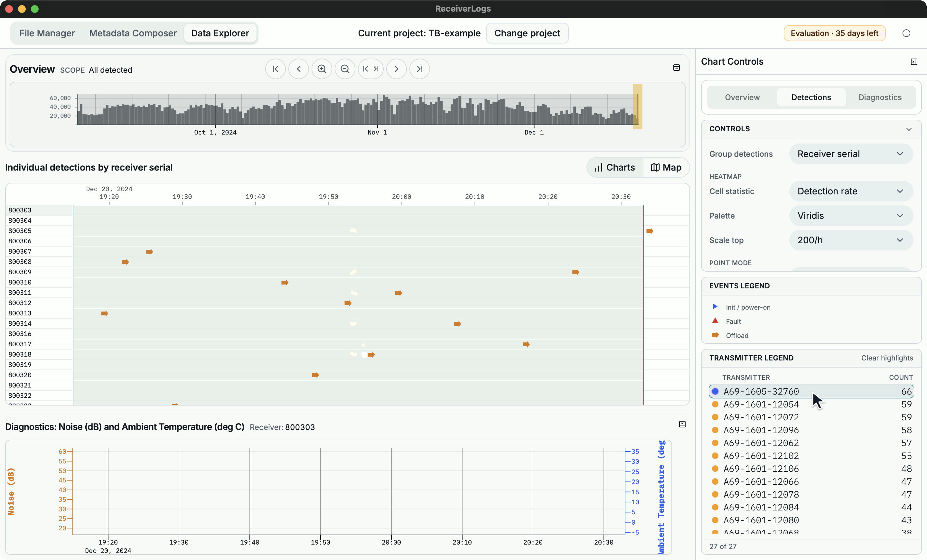Click the orange swatch for A69-1601-12054
Image resolution: width=927 pixels, height=560 pixels.
click(715, 404)
